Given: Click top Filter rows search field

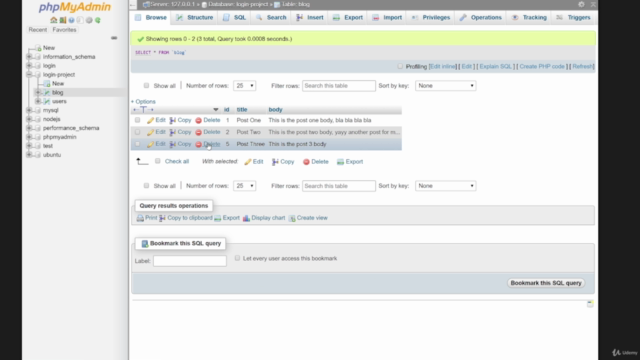Looking at the screenshot, I should pyautogui.click(x=339, y=86).
